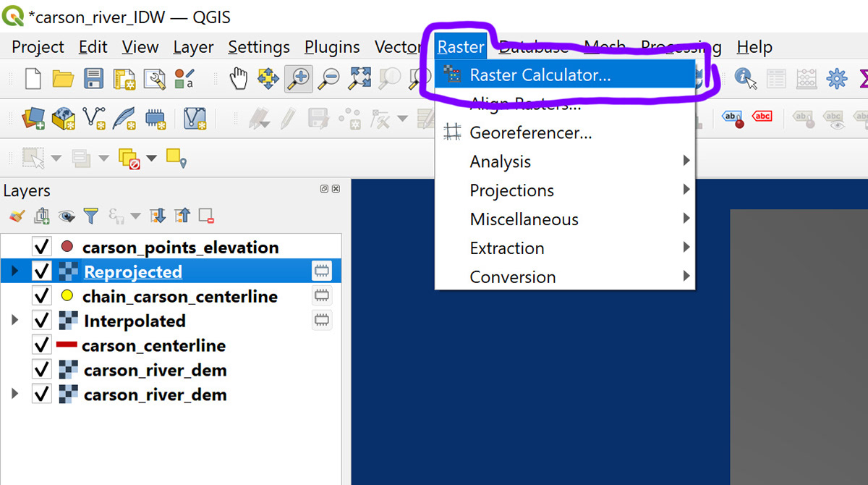Click the red abc diagram options icon
Screen dimensions: 868x485
coord(762,116)
